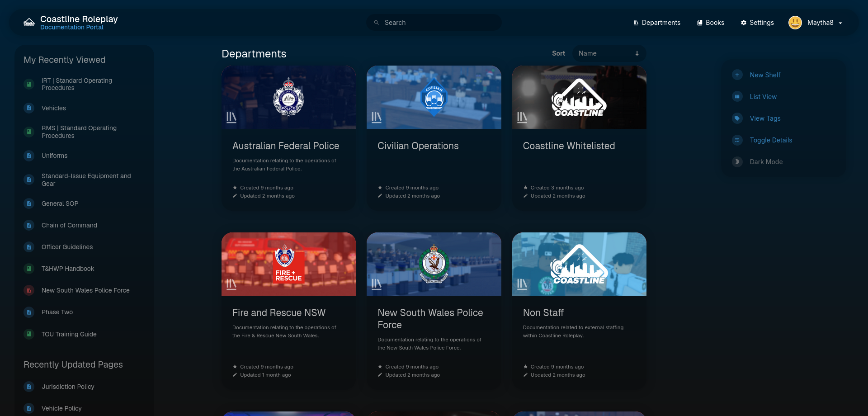Open the Civilian Operations shelf title
Image resolution: width=868 pixels, height=416 pixels.
418,146
